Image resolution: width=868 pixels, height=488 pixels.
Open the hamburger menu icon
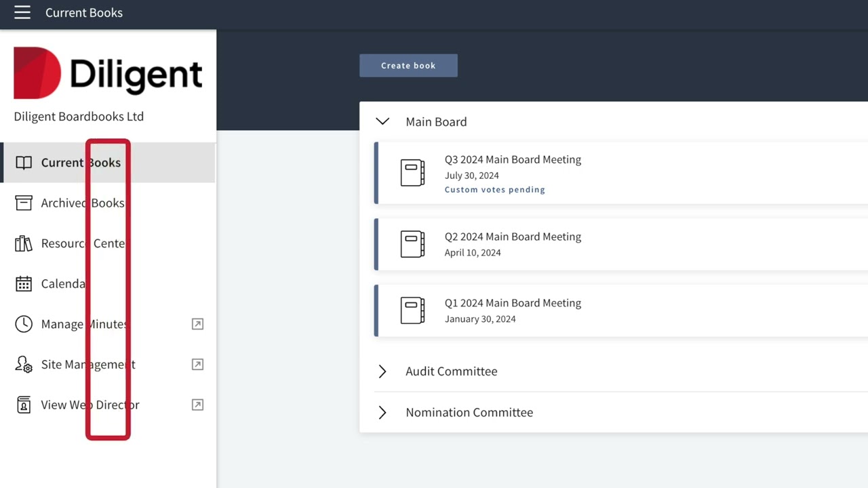[22, 13]
